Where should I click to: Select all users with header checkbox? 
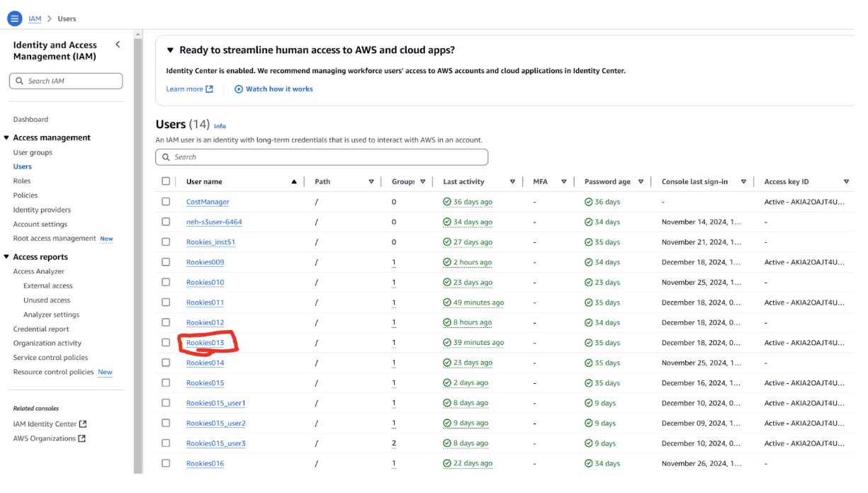point(166,181)
